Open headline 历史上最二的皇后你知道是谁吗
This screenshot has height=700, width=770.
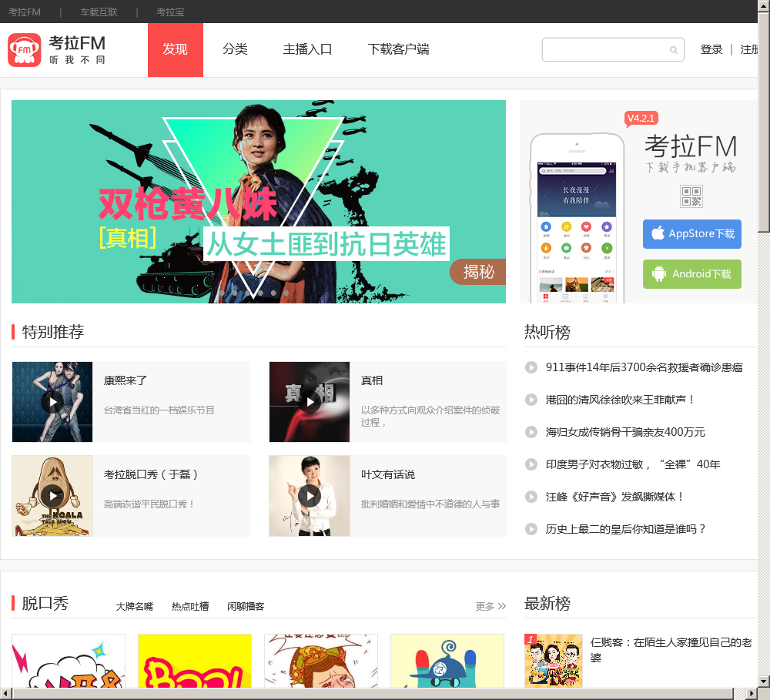[x=625, y=529]
